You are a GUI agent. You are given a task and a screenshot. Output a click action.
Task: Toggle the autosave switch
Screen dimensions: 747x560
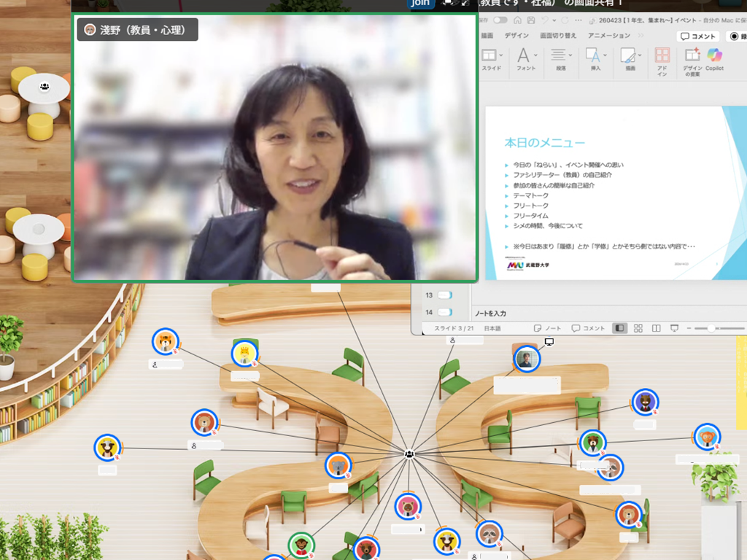click(500, 20)
